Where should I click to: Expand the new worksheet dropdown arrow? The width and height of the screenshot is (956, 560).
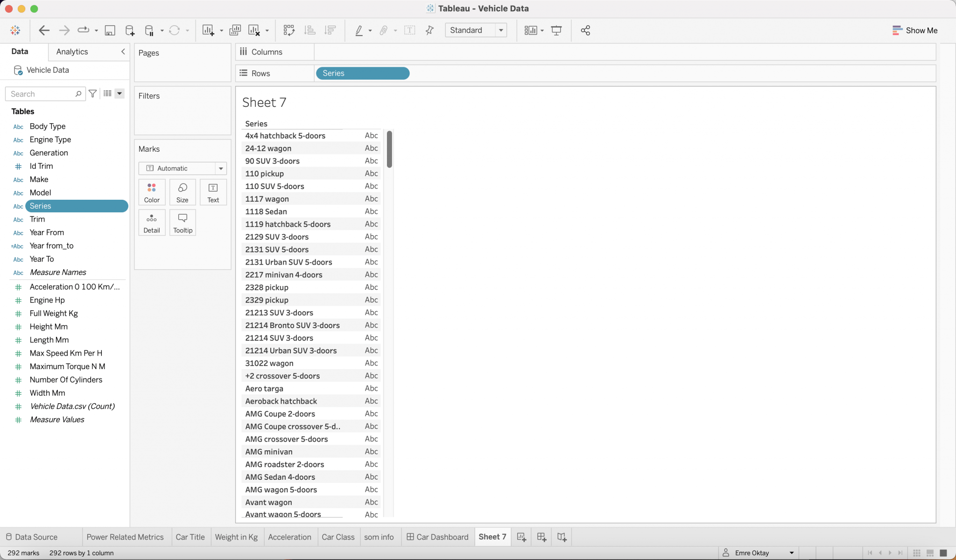221,31
